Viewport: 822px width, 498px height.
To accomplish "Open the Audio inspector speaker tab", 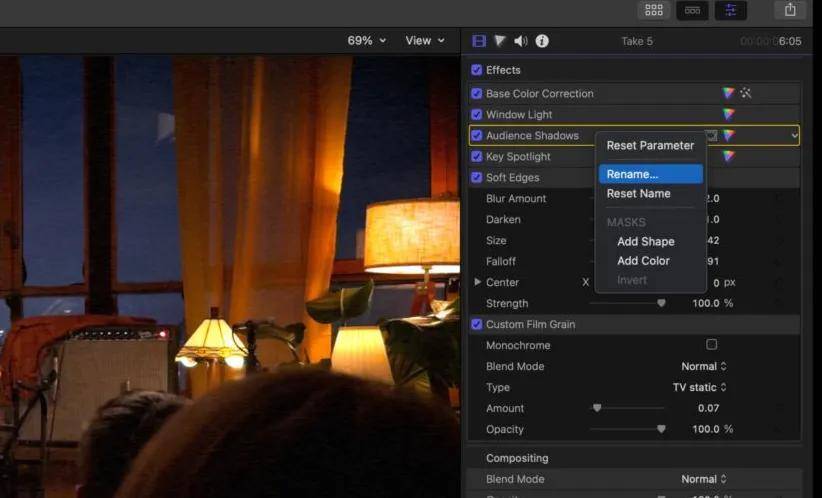I will (521, 41).
